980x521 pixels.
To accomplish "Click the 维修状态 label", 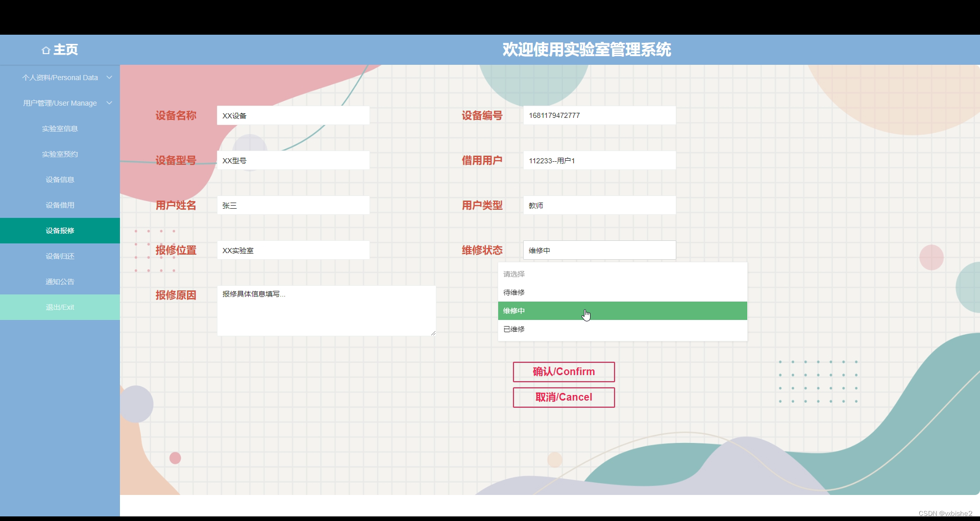I will (482, 251).
